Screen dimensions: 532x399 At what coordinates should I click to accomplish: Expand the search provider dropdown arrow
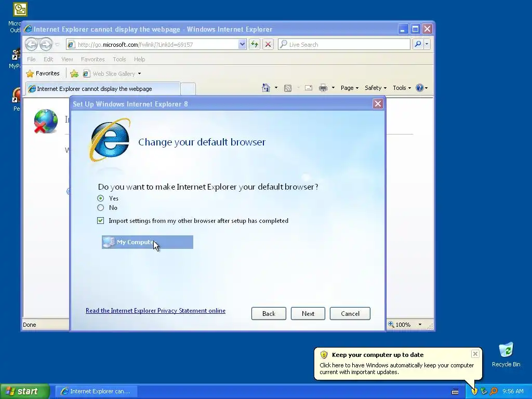click(427, 44)
